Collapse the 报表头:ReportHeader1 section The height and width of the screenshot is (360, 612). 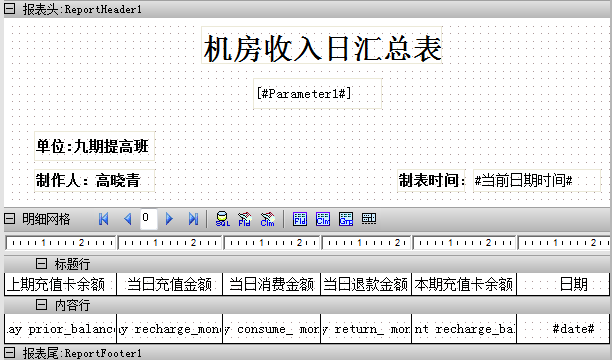[x=9, y=9]
